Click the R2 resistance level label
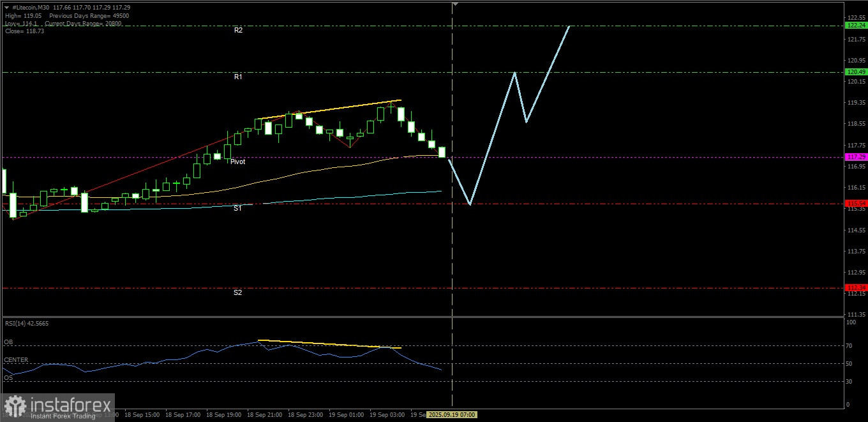868x422 pixels. 238,30
